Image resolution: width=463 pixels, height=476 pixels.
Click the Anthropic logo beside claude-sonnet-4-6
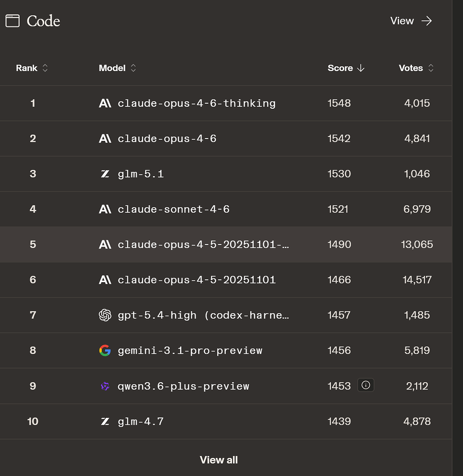click(105, 209)
